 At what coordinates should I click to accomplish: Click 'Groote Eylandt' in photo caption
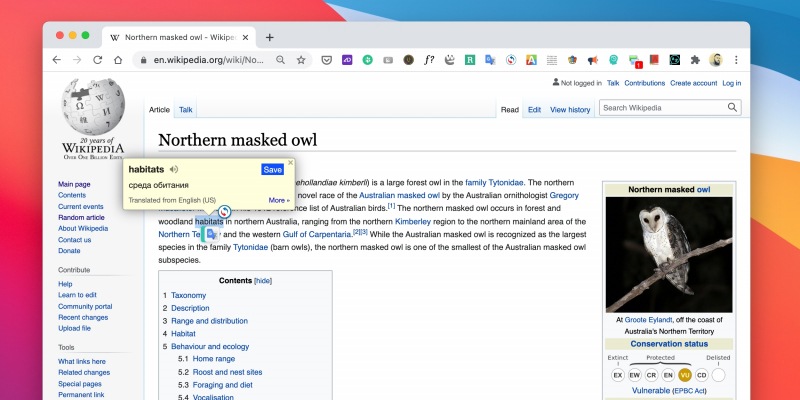(x=648, y=320)
